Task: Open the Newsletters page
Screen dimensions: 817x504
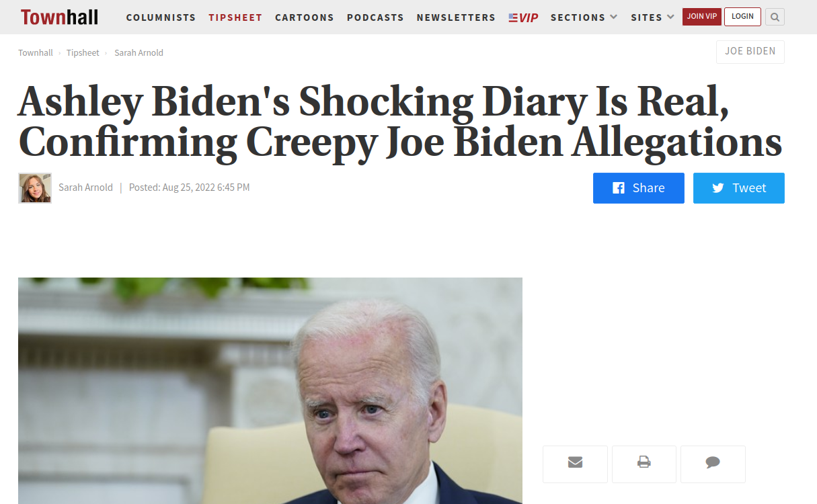Action: click(x=456, y=17)
